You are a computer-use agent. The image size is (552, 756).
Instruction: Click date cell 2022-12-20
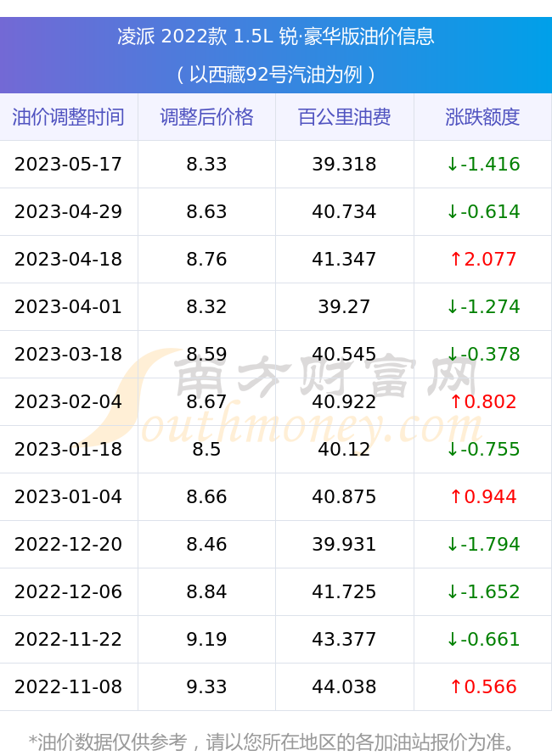tap(69, 545)
